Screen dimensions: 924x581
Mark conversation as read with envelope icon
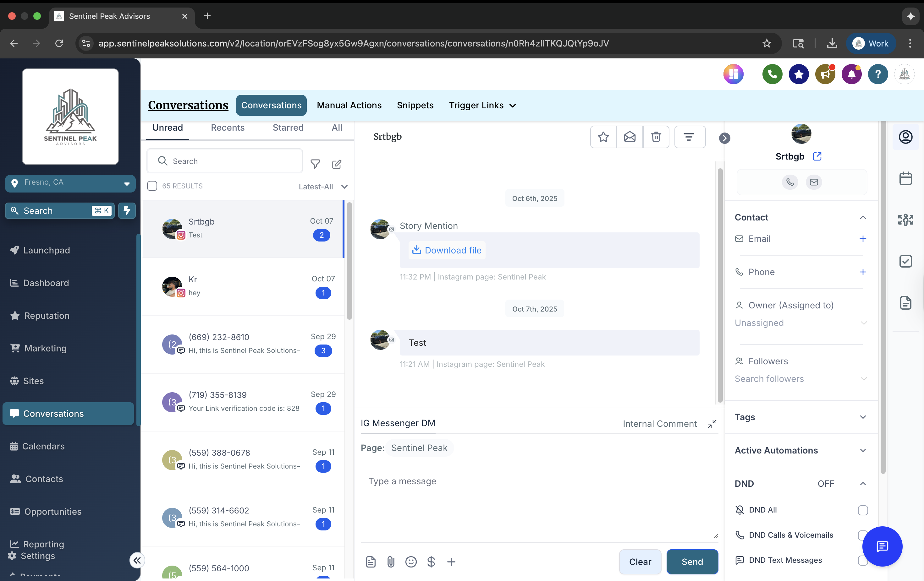point(630,137)
